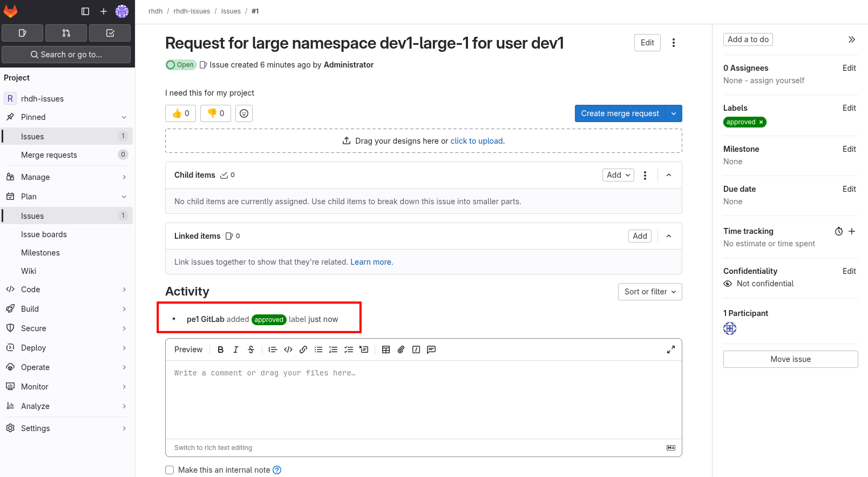This screenshot has height=477, width=868.
Task: Click Edit button beside issue title
Action: click(647, 43)
